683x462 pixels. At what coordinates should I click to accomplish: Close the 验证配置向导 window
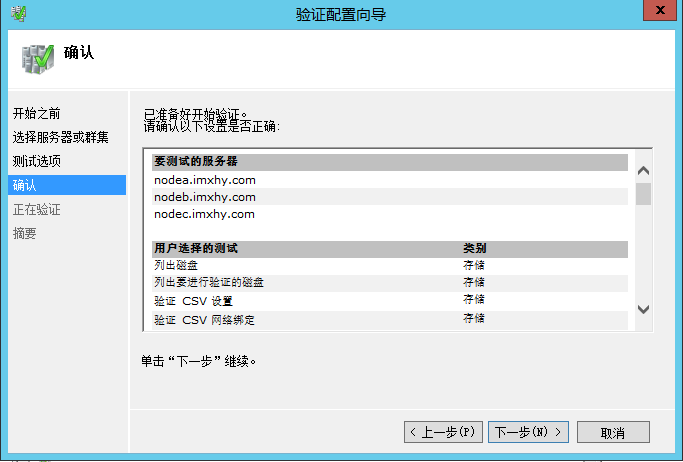tap(660, 10)
